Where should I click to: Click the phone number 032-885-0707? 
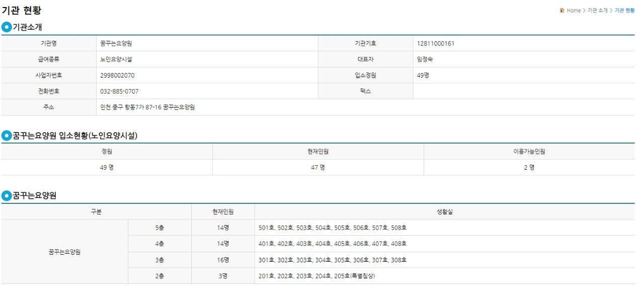click(120, 92)
